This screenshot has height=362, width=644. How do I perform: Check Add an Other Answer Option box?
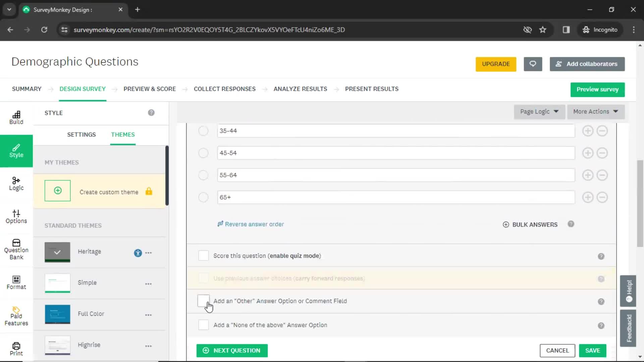pyautogui.click(x=203, y=301)
